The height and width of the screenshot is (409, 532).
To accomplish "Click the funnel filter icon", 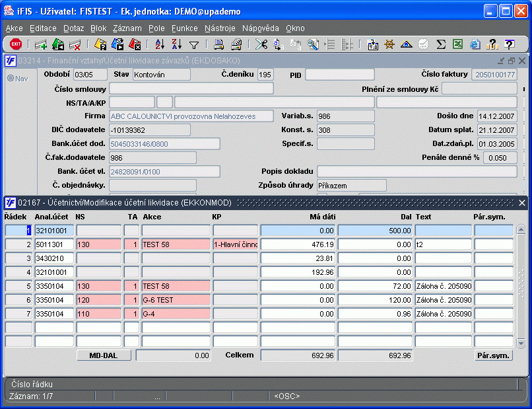I will (x=194, y=45).
